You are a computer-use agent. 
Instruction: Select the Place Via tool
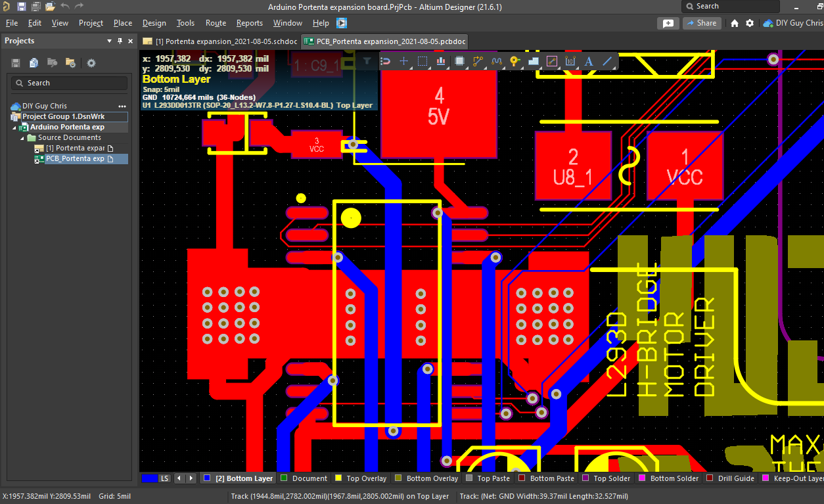pyautogui.click(x=516, y=60)
